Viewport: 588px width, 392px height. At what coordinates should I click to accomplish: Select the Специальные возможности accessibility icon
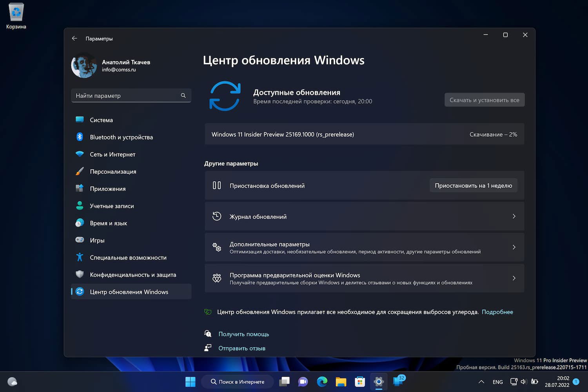pyautogui.click(x=80, y=257)
